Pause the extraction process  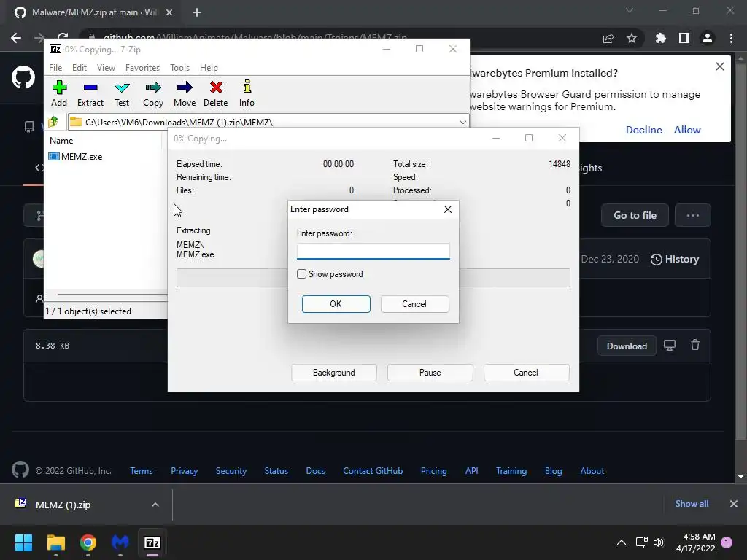[430, 373]
